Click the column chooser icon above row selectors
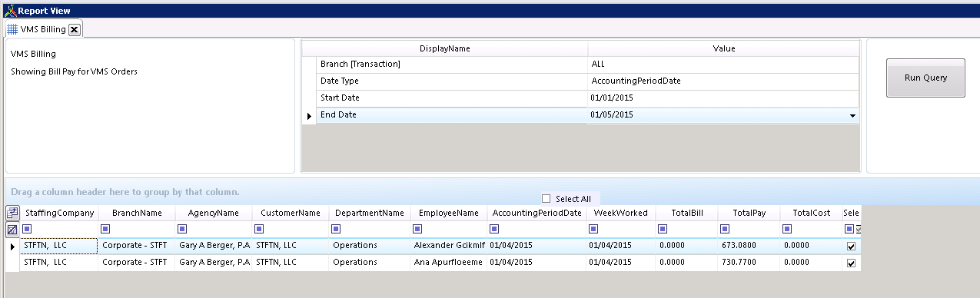The width and height of the screenshot is (980, 298). [x=12, y=213]
